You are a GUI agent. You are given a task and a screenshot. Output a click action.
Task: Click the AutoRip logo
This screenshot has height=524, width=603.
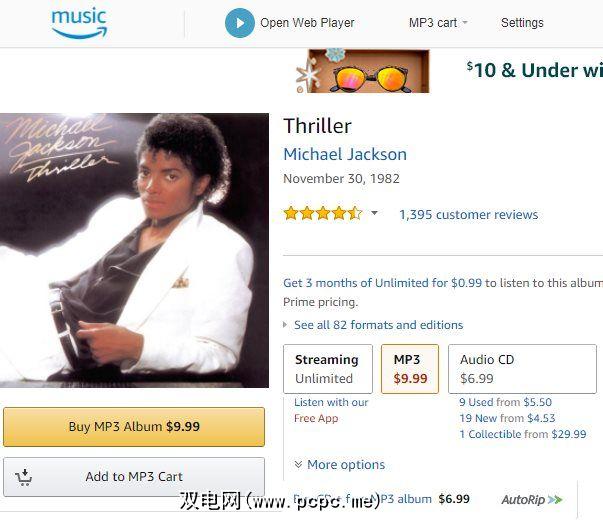(x=532, y=499)
